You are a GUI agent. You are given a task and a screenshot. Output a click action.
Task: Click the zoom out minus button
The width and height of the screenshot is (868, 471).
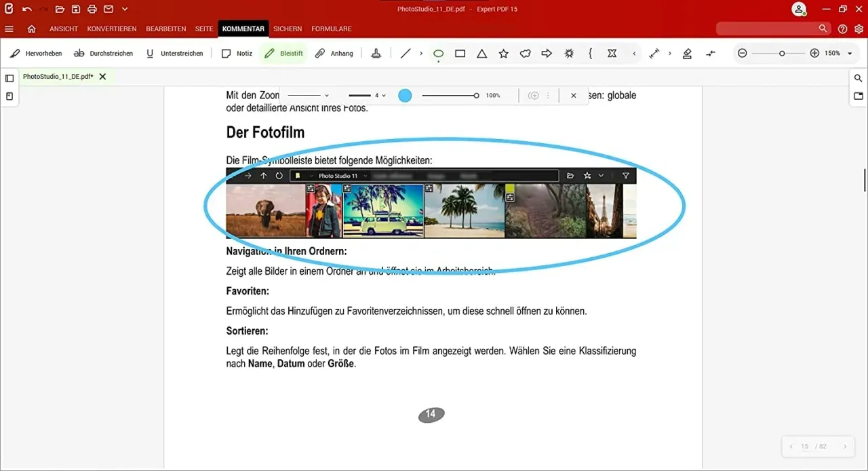point(743,54)
